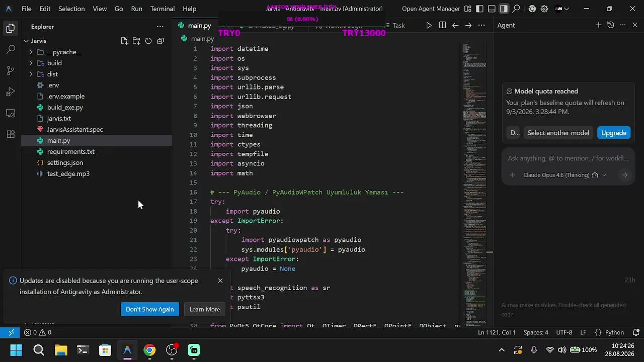Open requirements.txt in Explorer
644x362 pixels.
click(x=70, y=152)
